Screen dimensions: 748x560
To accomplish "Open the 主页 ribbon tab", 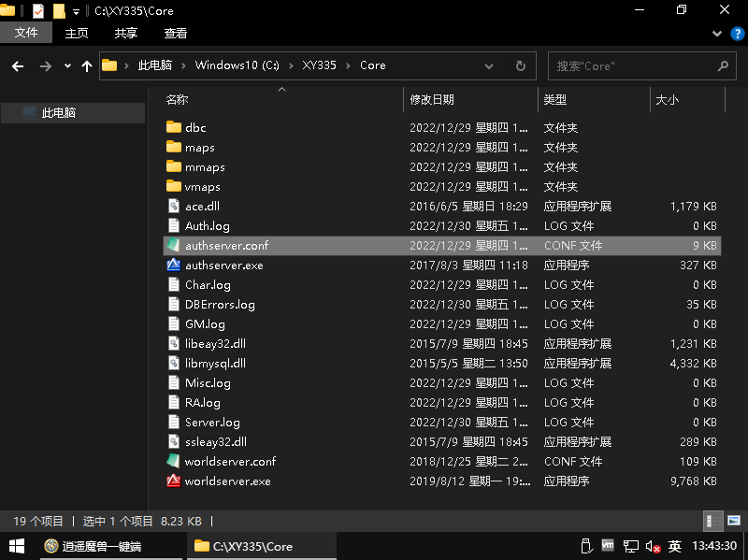I will [77, 33].
